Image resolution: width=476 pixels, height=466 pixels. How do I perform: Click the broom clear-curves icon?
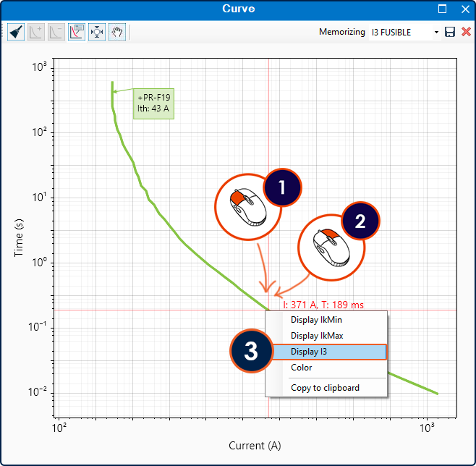pos(16,32)
